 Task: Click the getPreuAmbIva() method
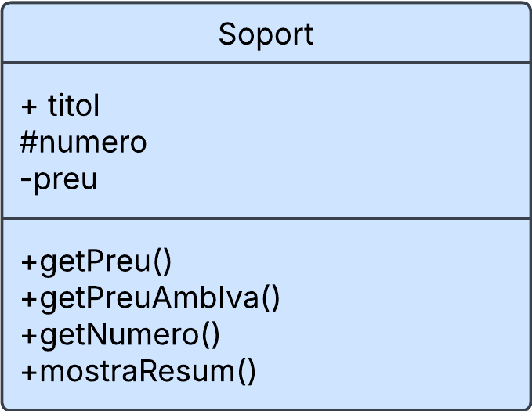(x=150, y=297)
